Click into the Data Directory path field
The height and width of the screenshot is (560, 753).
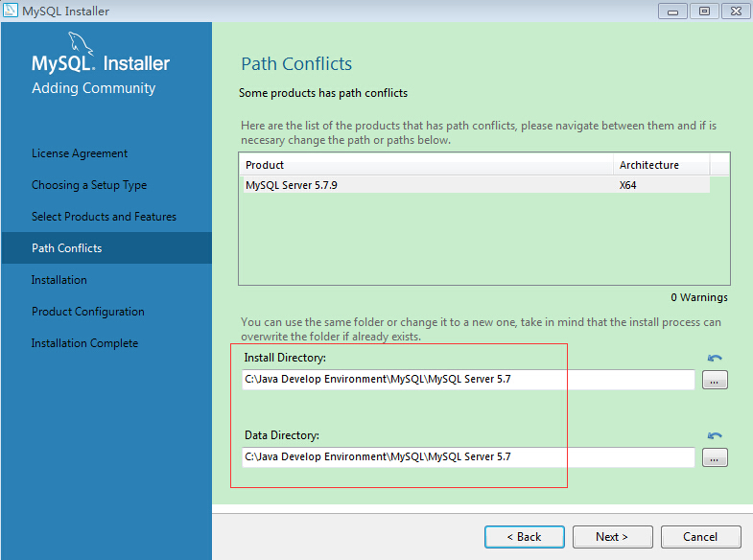click(x=467, y=457)
